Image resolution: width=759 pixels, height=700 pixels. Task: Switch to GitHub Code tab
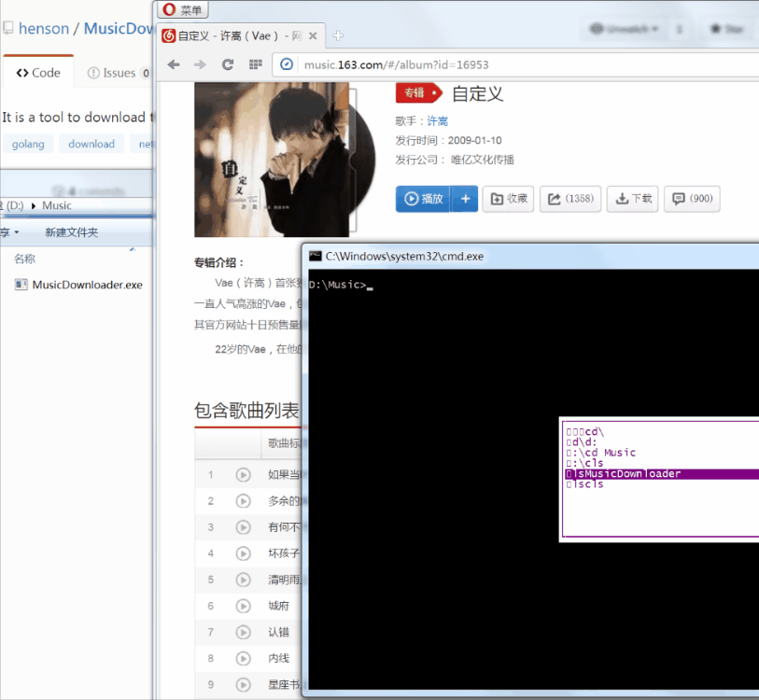tap(38, 73)
